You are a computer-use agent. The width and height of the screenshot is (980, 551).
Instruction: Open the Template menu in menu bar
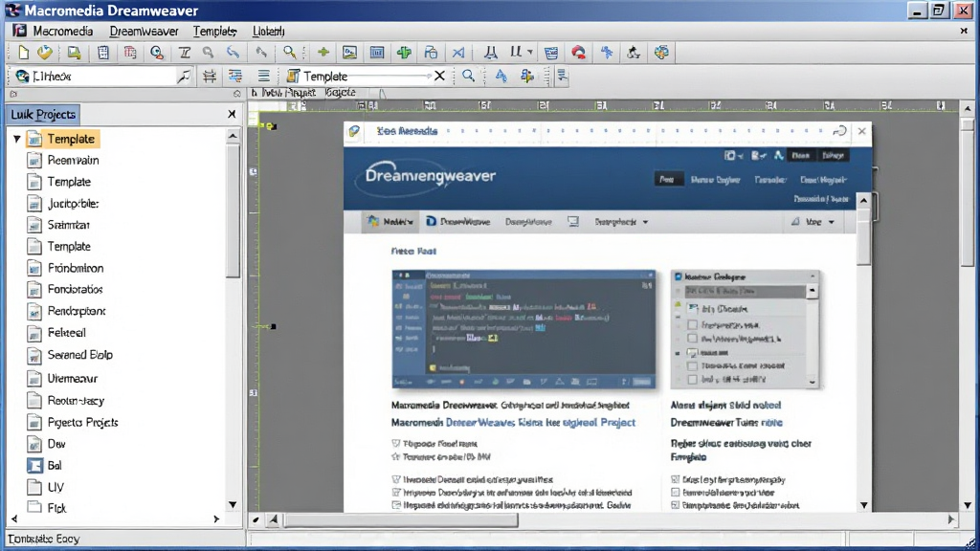214,32
